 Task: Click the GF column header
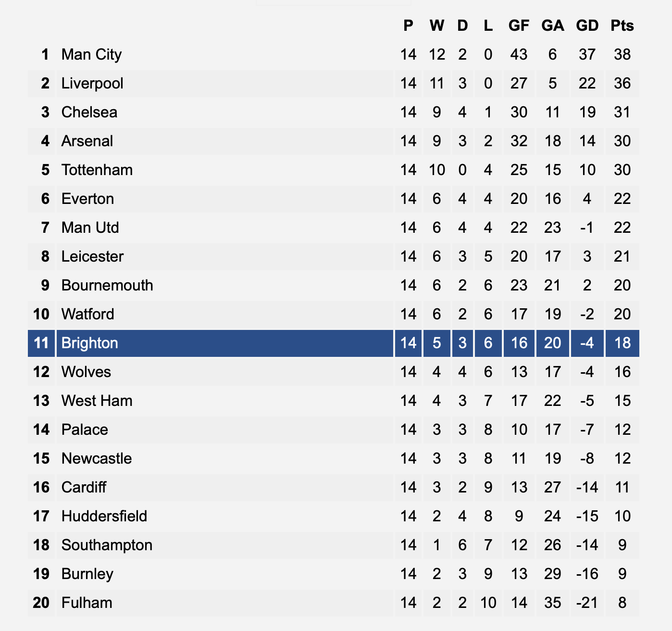pyautogui.click(x=519, y=25)
